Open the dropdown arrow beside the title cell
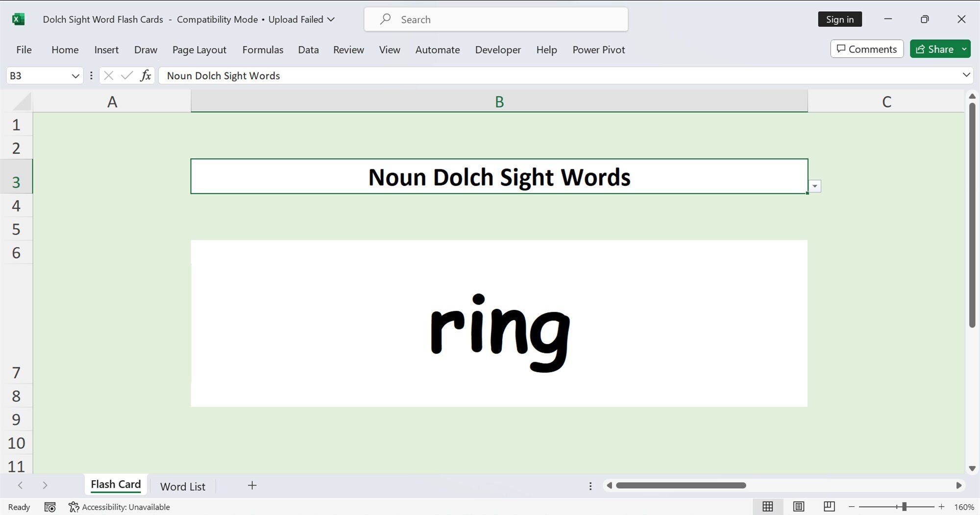Viewport: 980px width, 515px height. [x=815, y=186]
